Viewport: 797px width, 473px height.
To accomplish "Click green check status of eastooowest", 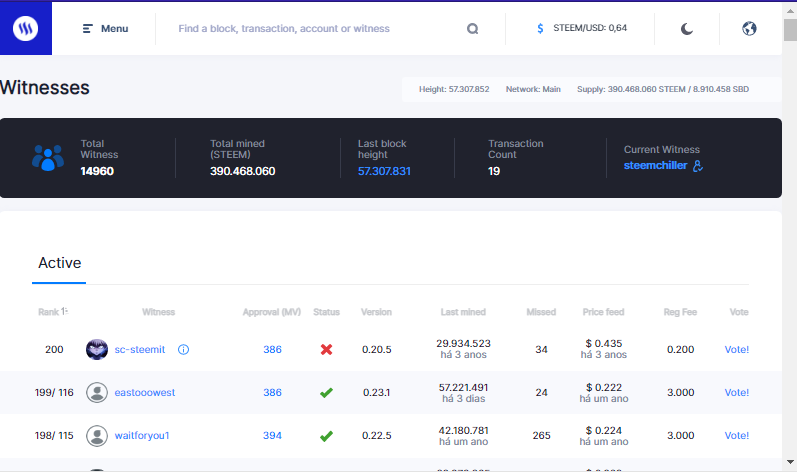I will click(326, 393).
